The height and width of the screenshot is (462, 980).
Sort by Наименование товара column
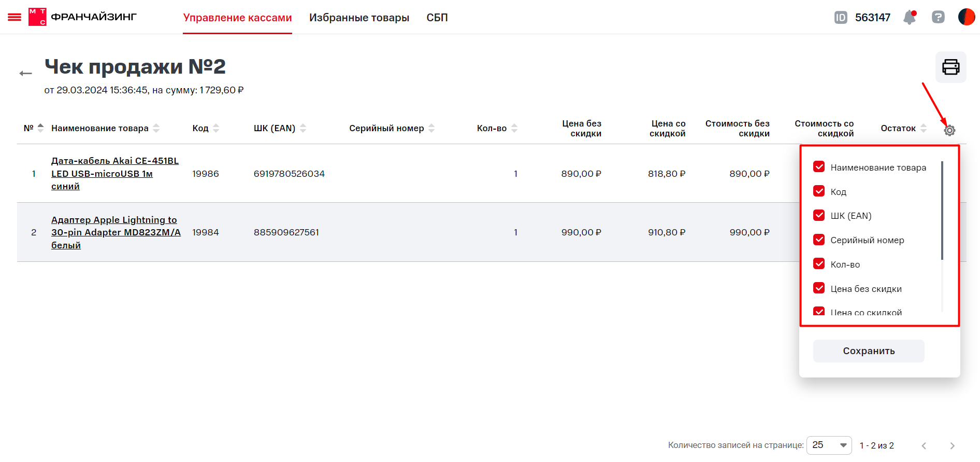(x=156, y=128)
